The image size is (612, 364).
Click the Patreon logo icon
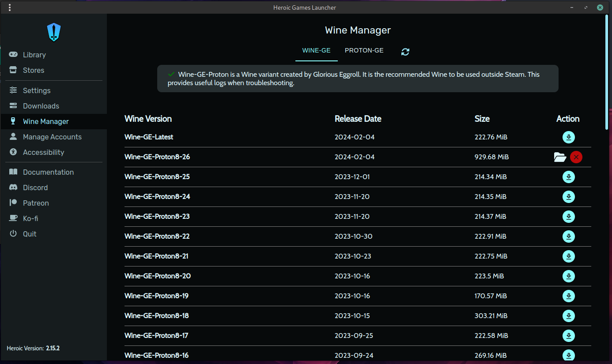pos(14,203)
